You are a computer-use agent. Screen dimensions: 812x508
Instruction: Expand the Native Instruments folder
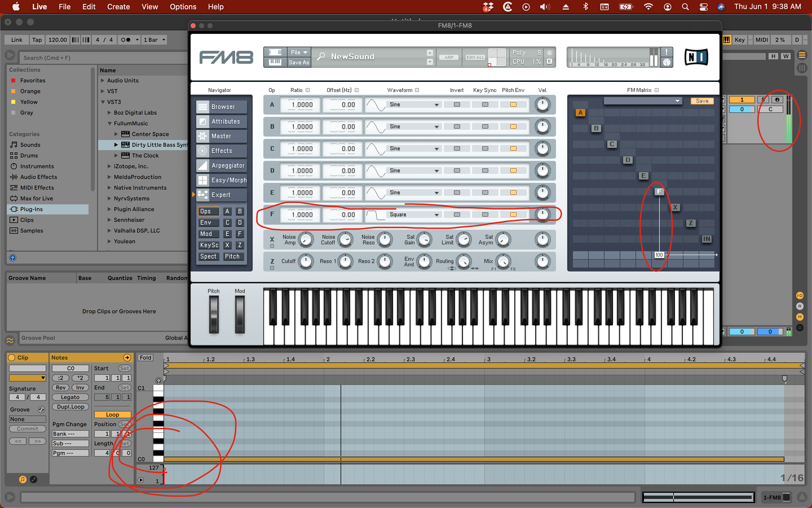[109, 187]
